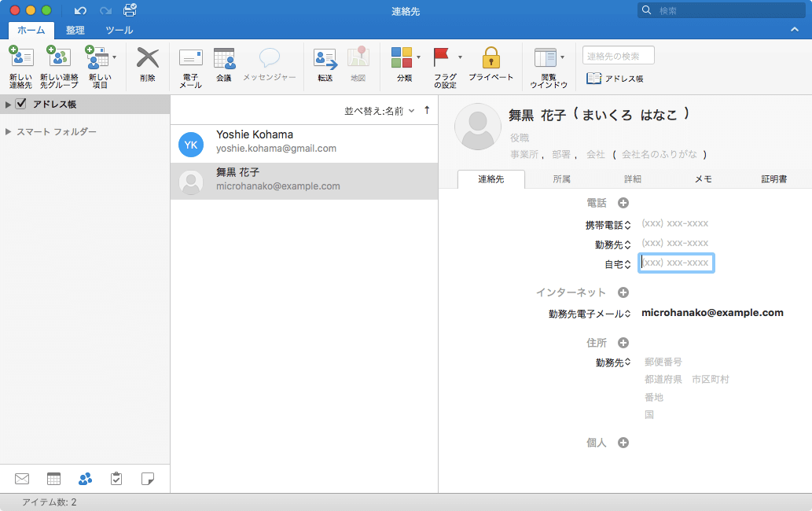Undo the last action
812x511 pixels.
pos(80,10)
